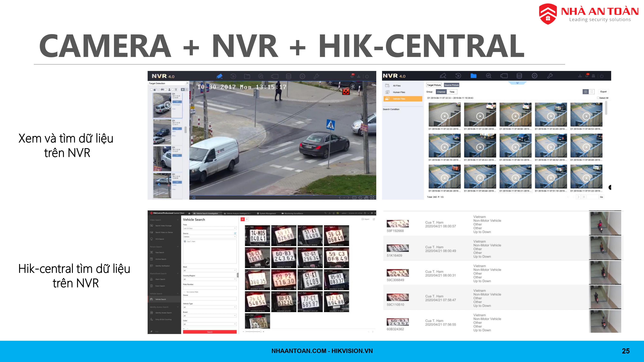The image size is (644, 362).
Task: Click the storage database icon in right NVR toolbar
Action: (519, 76)
